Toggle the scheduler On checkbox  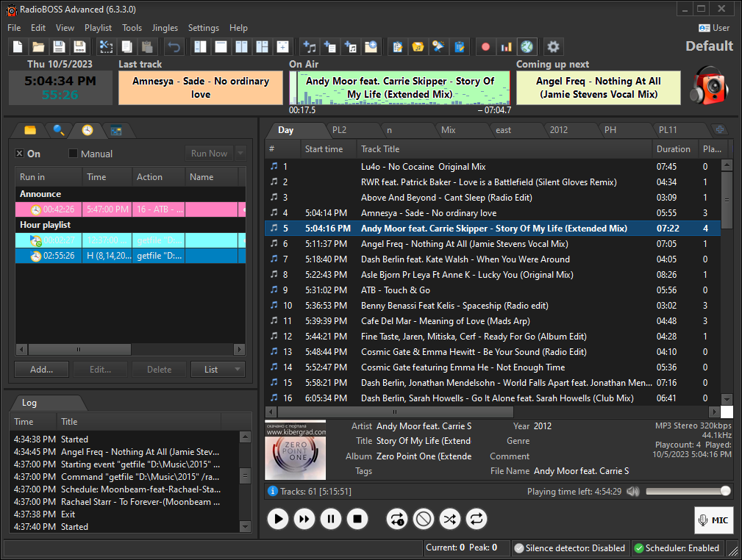click(x=20, y=154)
